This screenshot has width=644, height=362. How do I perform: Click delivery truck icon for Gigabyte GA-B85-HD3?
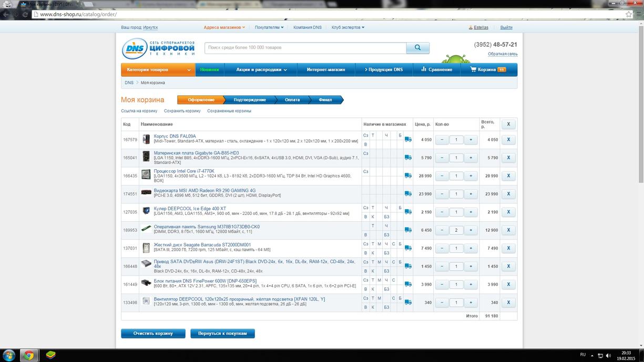point(408,158)
